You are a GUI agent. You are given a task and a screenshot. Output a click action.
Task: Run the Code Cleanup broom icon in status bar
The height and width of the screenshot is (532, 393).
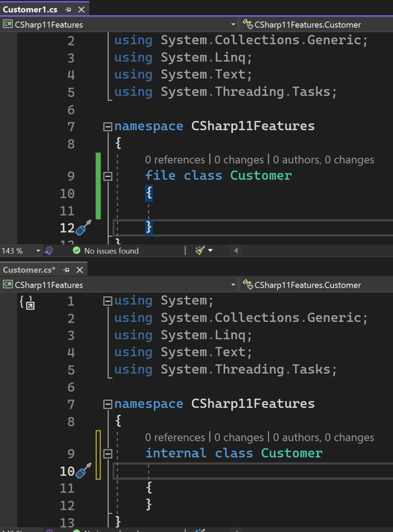pyautogui.click(x=200, y=251)
